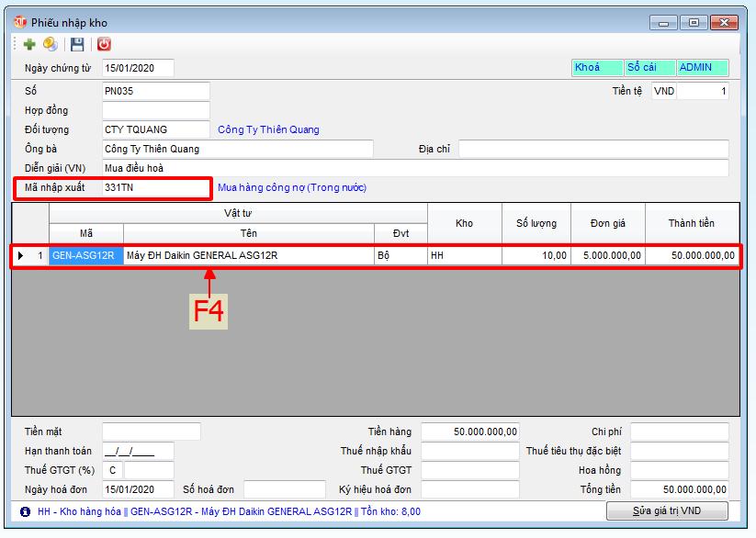Screen dimensions: 756x538
Task: Click the Số lượng column header
Action: click(x=536, y=223)
